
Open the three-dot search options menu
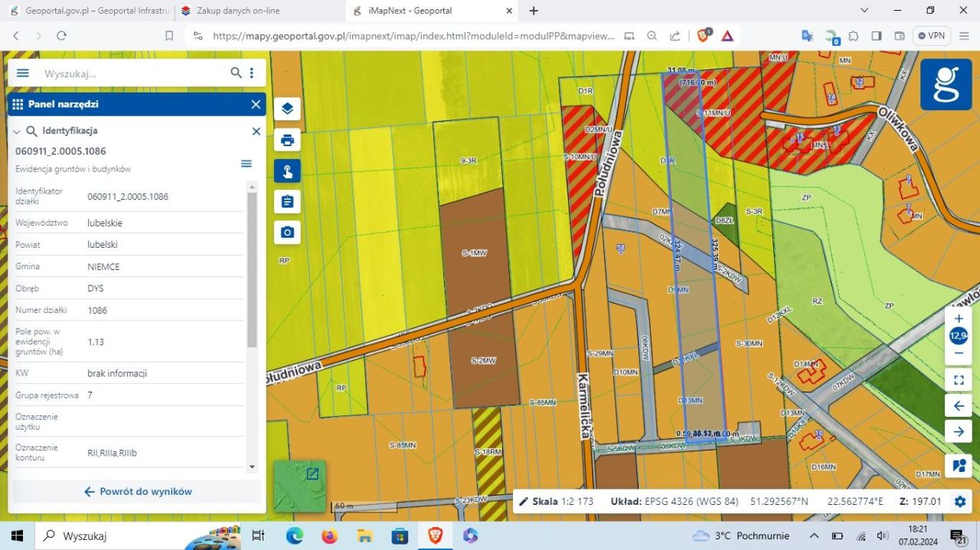point(252,73)
